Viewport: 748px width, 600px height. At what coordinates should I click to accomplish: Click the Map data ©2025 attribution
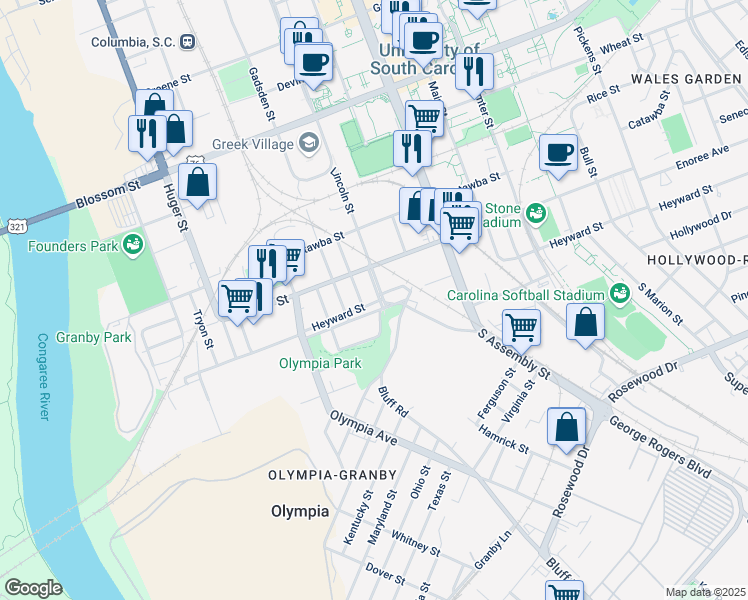click(706, 592)
